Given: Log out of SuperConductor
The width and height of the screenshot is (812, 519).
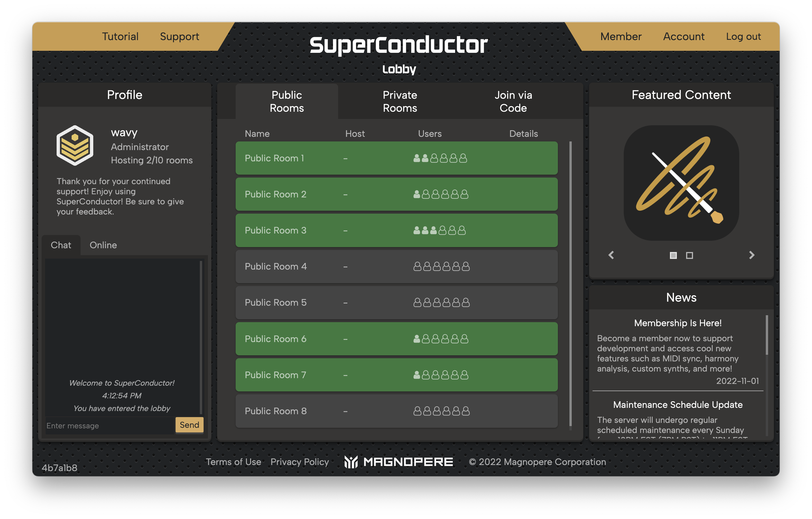Looking at the screenshot, I should coord(743,36).
